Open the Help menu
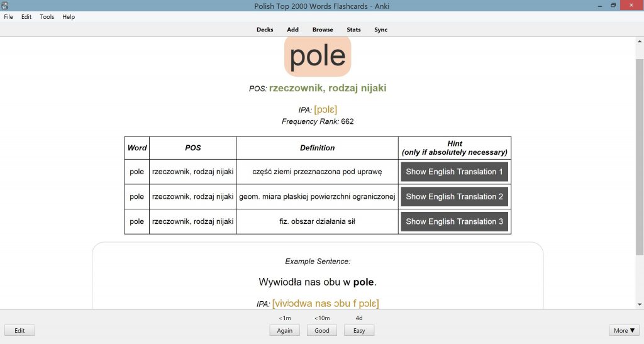The height and width of the screenshot is (344, 644). [x=69, y=17]
